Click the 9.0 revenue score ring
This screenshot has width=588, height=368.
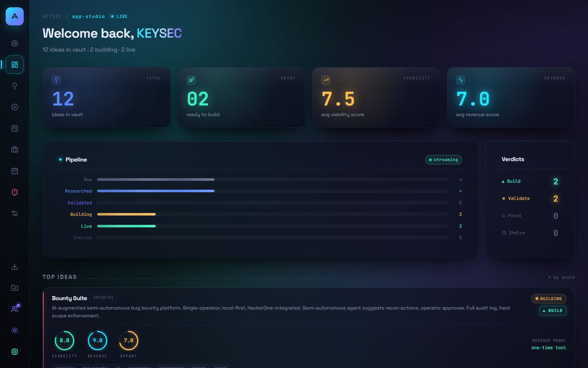coord(98,341)
